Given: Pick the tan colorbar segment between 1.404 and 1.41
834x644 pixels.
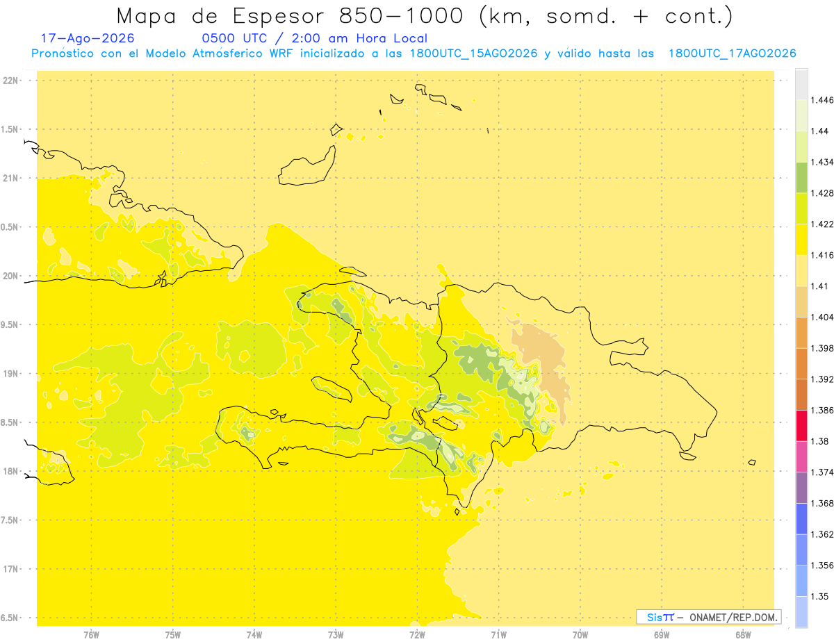Looking at the screenshot, I should coord(801,302).
